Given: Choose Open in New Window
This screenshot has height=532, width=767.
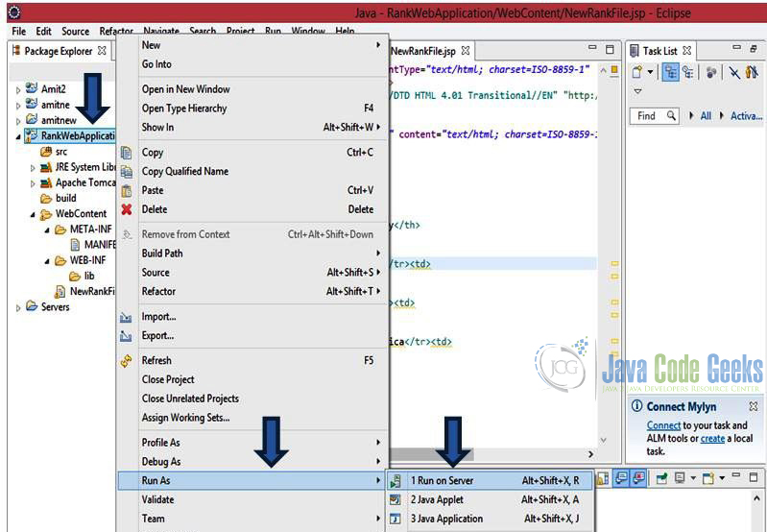Looking at the screenshot, I should (x=252, y=89).
